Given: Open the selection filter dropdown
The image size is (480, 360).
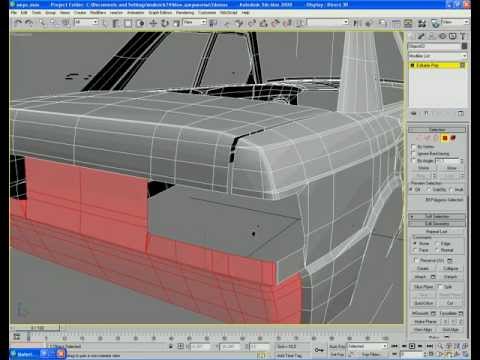Looking at the screenshot, I should tap(86, 22).
